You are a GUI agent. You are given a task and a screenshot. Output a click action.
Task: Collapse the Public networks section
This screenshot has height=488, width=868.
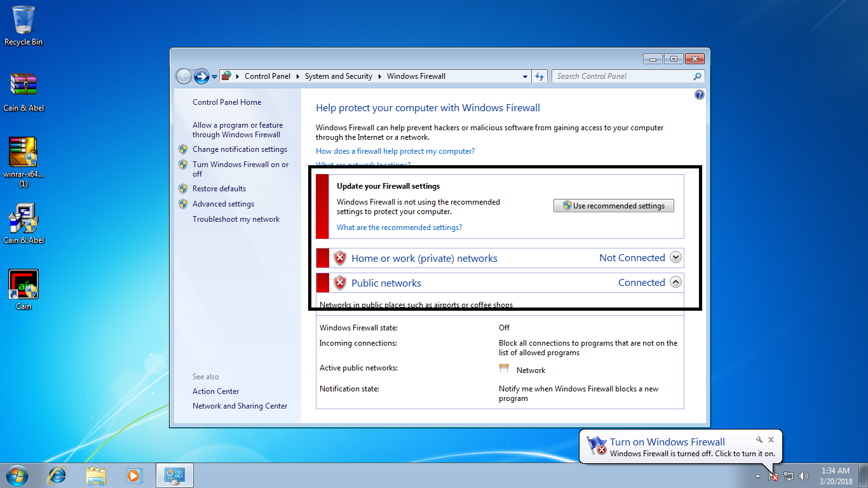[x=676, y=282]
